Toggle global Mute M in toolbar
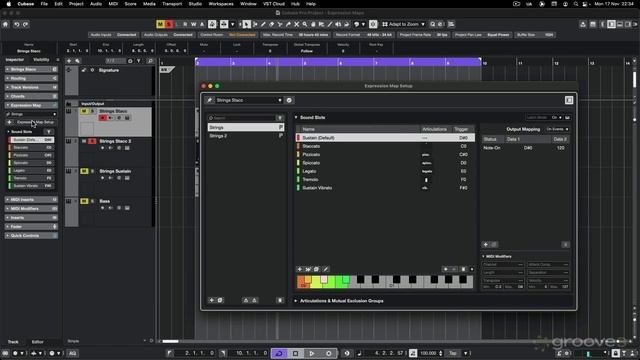The width and height of the screenshot is (640, 360). [160, 24]
